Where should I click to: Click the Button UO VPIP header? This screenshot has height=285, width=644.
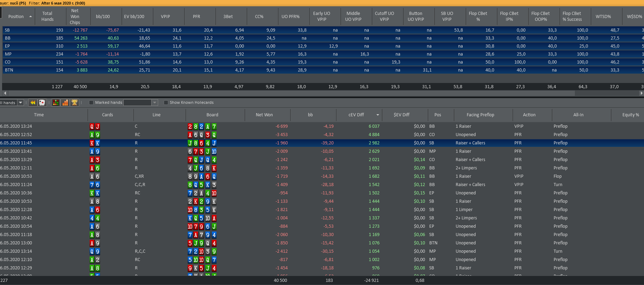pyautogui.click(x=416, y=16)
